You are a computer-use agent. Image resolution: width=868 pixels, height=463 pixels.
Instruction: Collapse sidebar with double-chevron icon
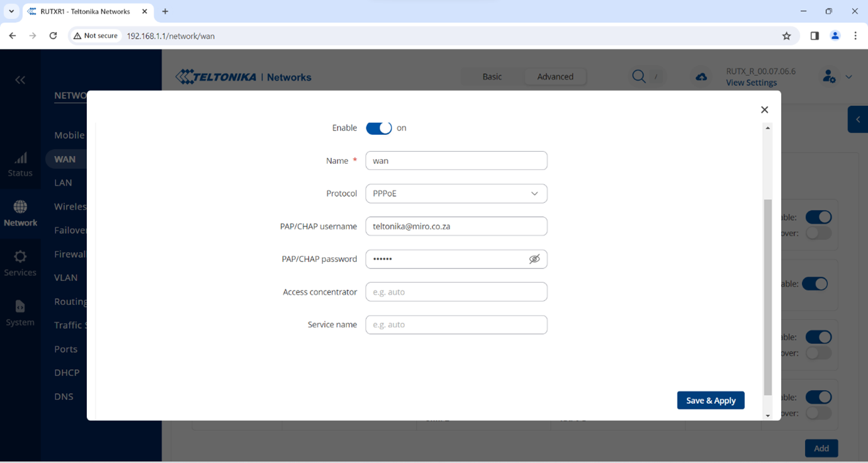click(x=20, y=80)
